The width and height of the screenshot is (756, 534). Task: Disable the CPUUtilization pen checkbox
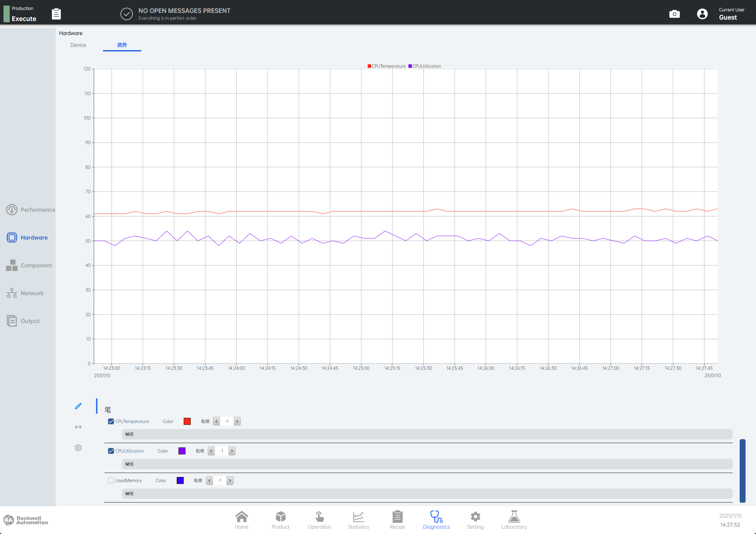click(111, 451)
